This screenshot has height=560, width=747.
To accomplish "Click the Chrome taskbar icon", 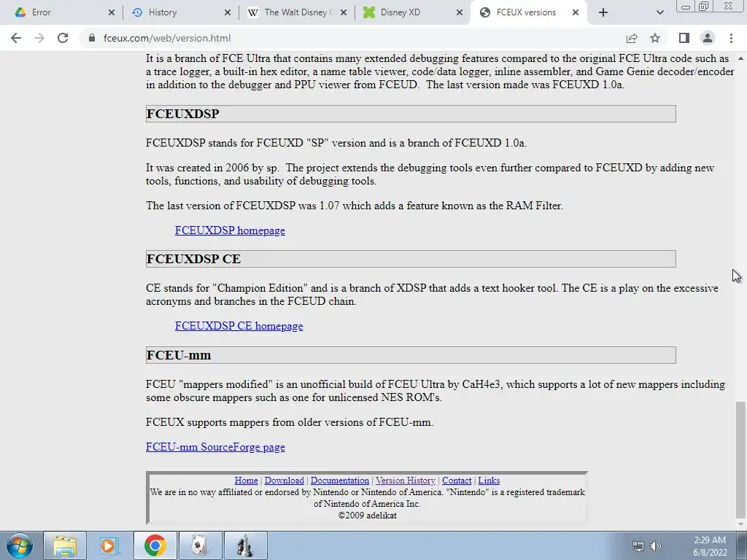I will pos(155,545).
